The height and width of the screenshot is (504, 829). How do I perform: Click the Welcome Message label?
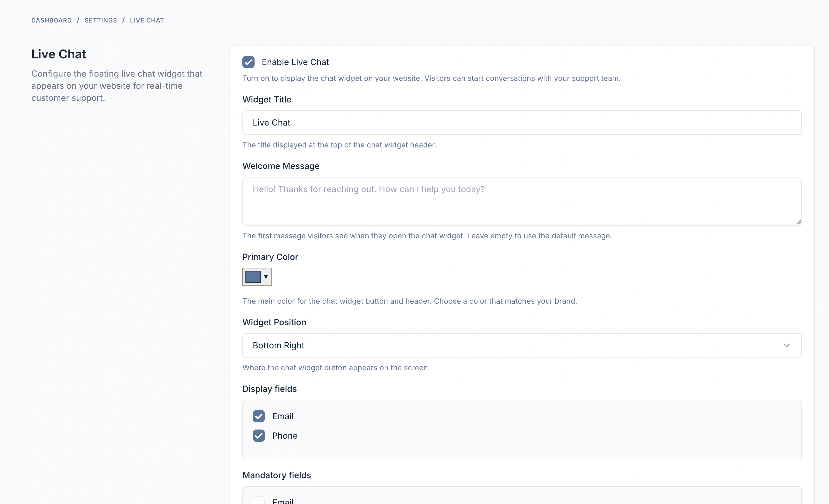tap(281, 166)
